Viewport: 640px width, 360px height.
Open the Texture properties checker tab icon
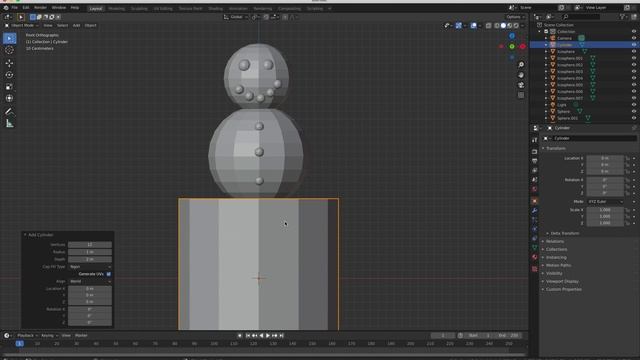pos(535,269)
